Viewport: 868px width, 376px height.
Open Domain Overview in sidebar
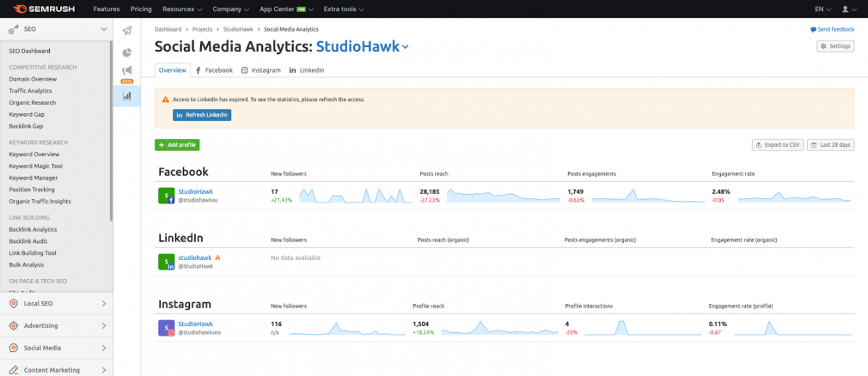[33, 79]
